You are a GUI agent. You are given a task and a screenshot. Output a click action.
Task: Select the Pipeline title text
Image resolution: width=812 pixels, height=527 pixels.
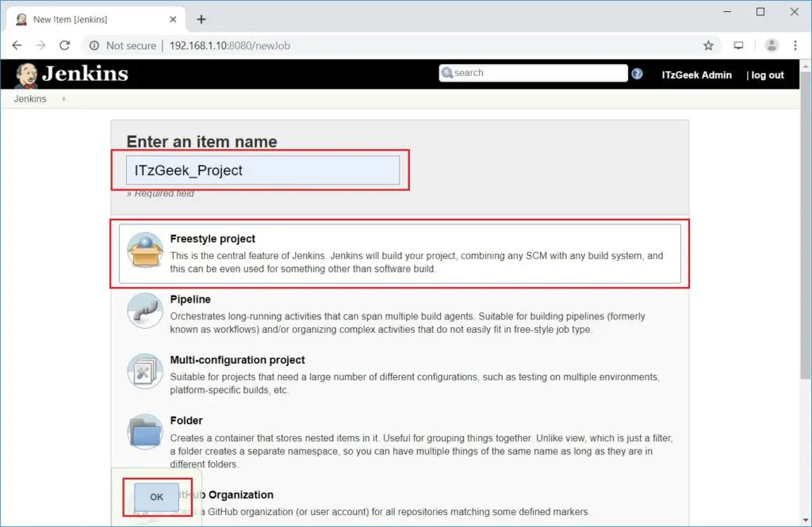(x=190, y=300)
